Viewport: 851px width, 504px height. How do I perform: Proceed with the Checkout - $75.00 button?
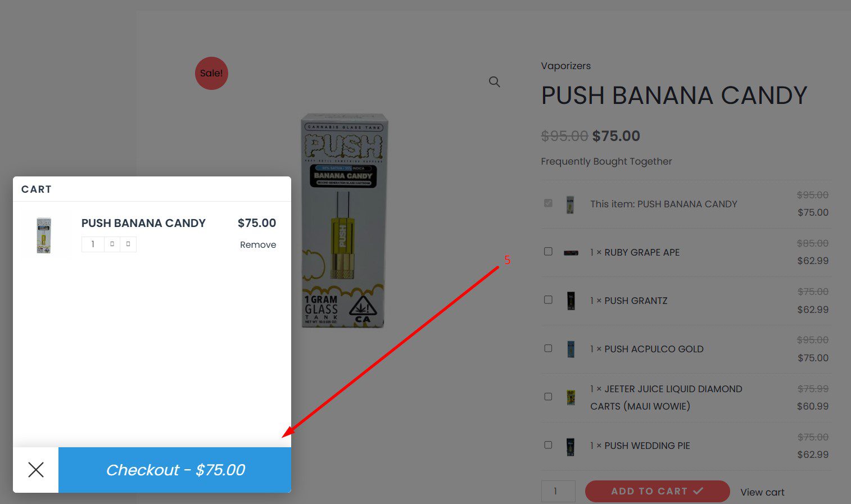[x=175, y=470]
